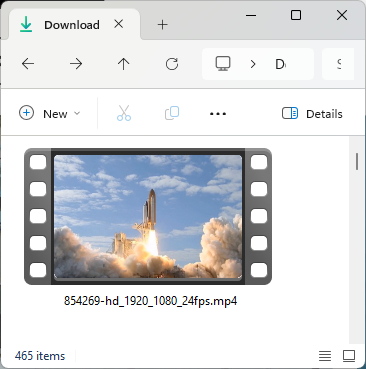Switch to details list view icon
Image resolution: width=366 pixels, height=369 pixels.
click(x=325, y=356)
